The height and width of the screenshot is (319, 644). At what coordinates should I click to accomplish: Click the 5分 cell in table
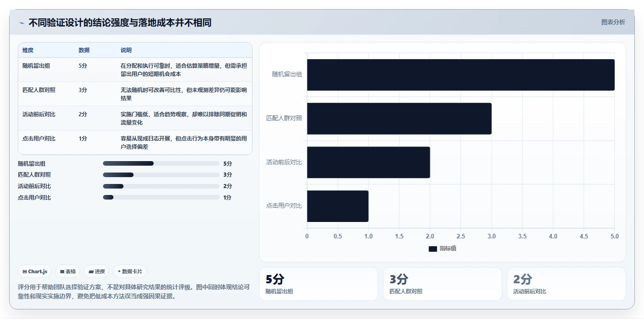tap(83, 65)
